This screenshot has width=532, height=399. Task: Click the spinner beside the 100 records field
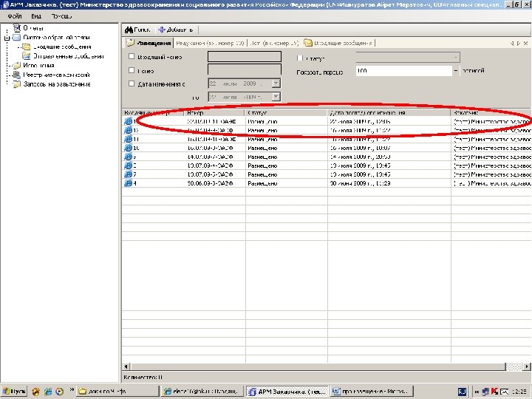pos(456,71)
